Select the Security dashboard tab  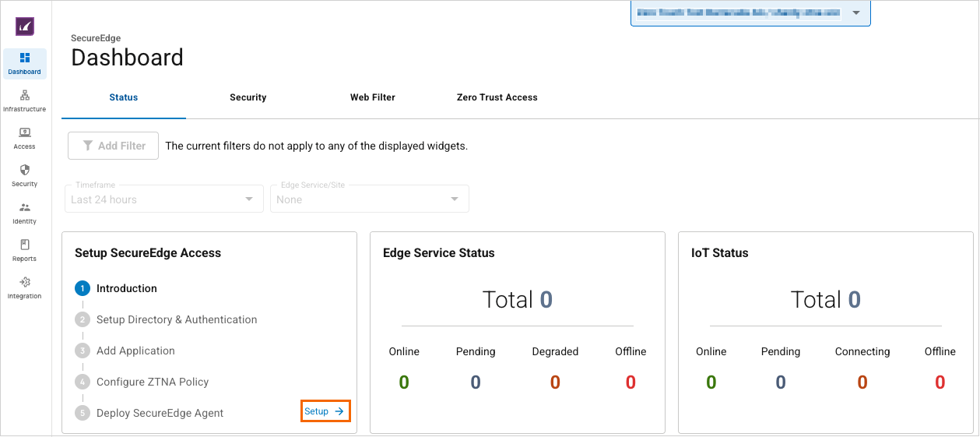pyautogui.click(x=248, y=97)
